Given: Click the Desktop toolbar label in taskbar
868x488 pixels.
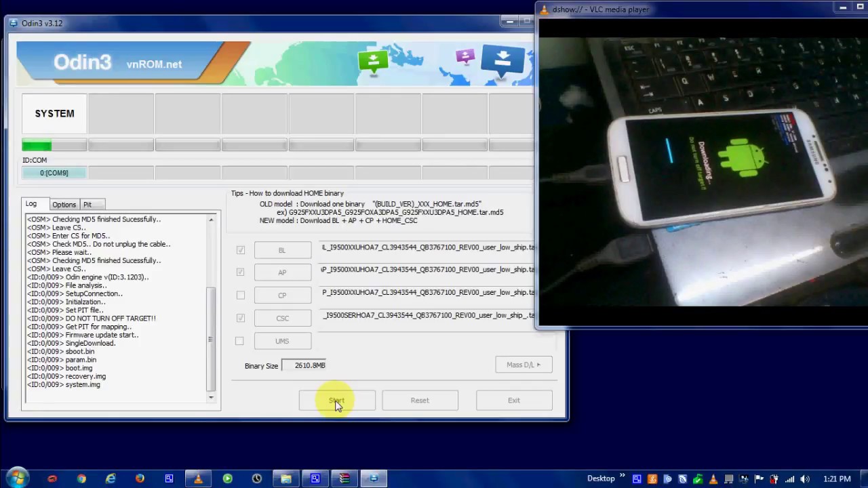Looking at the screenshot, I should point(601,479).
